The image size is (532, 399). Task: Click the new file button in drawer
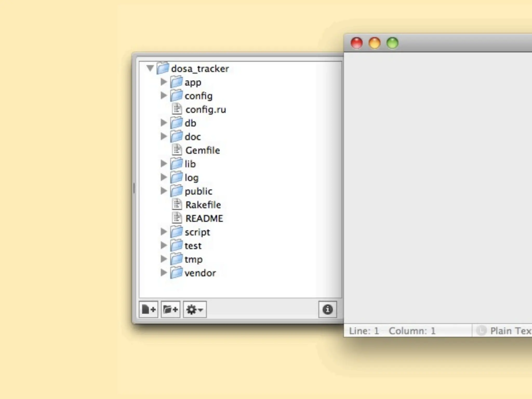click(x=149, y=309)
